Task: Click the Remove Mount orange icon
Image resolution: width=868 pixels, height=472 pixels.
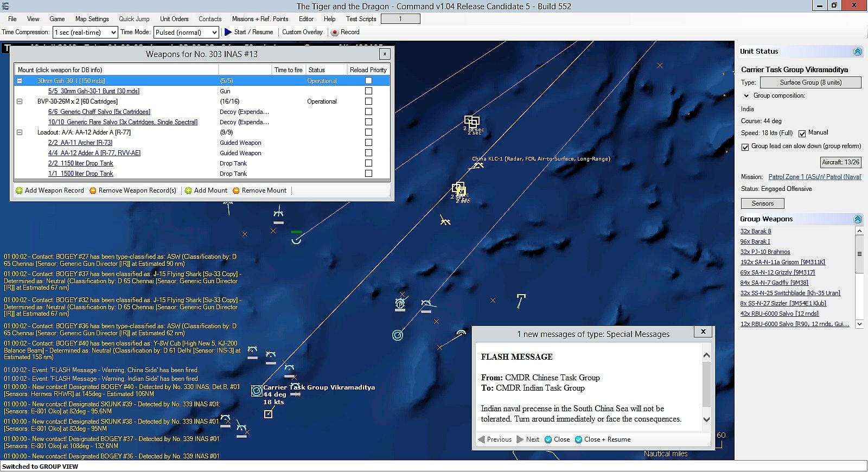Action: 236,190
